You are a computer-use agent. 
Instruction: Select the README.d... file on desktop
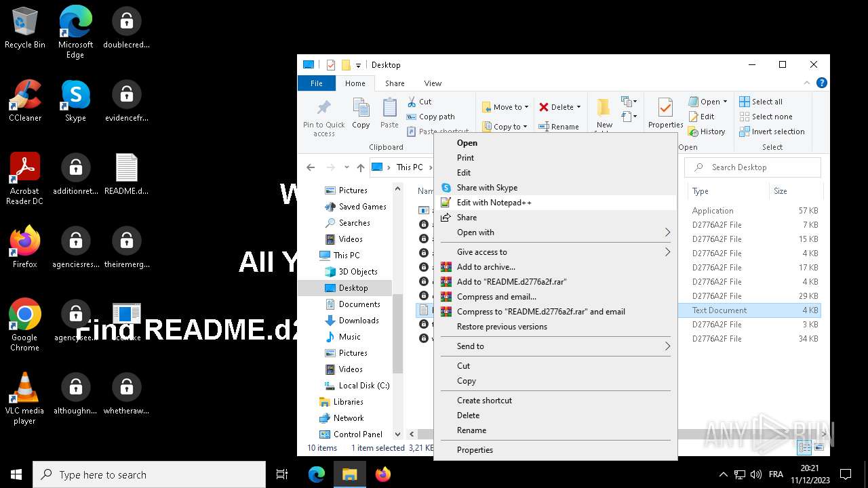pos(126,174)
